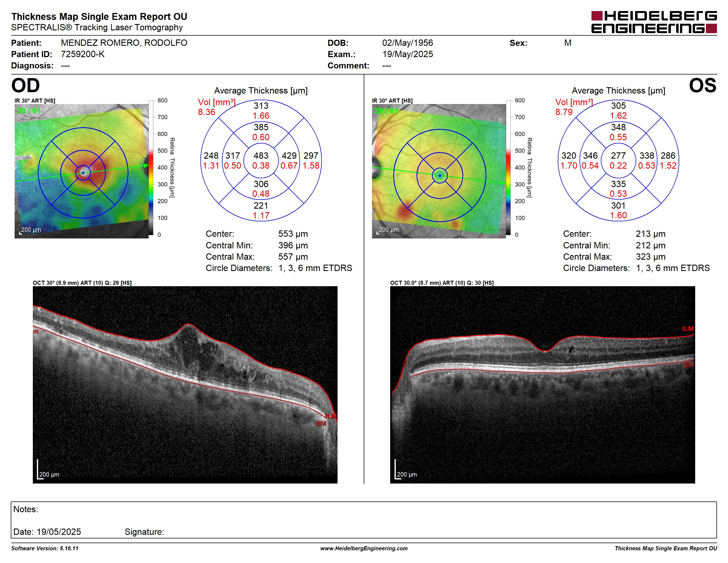Click green '29 / 61' scan index on OS map
Image resolution: width=728 pixels, height=563 pixels.
(386, 111)
